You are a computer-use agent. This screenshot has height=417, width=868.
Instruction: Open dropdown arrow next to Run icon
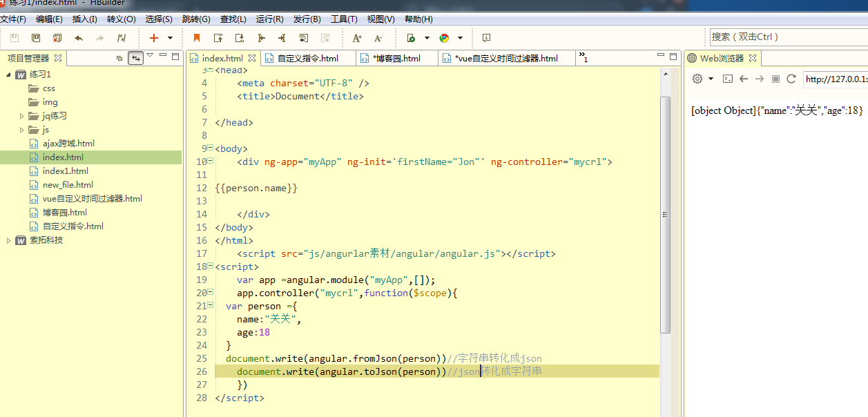(x=427, y=38)
